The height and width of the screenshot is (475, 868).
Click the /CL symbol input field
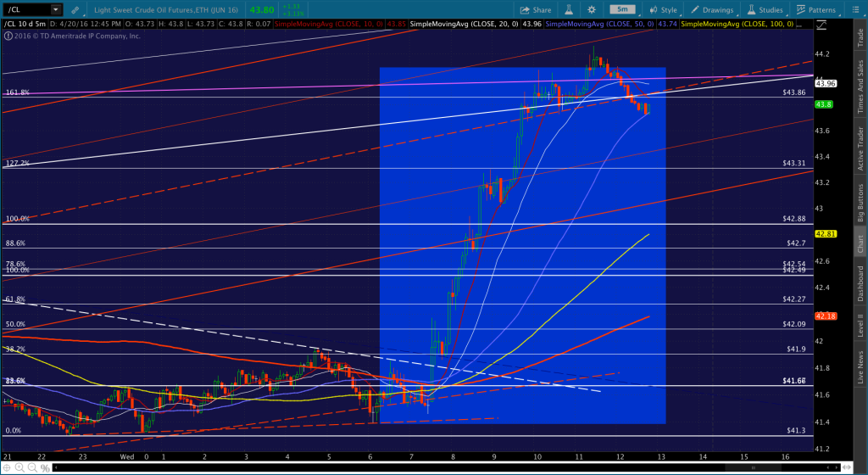[26, 9]
